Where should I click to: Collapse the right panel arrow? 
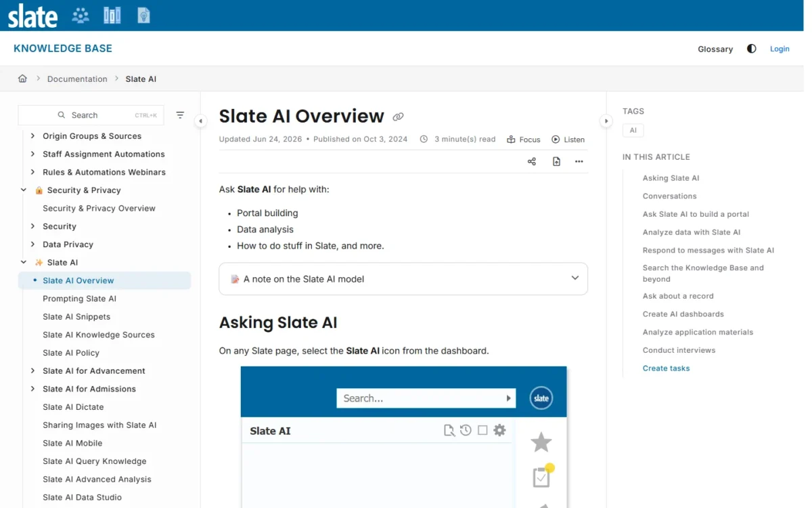pyautogui.click(x=606, y=121)
